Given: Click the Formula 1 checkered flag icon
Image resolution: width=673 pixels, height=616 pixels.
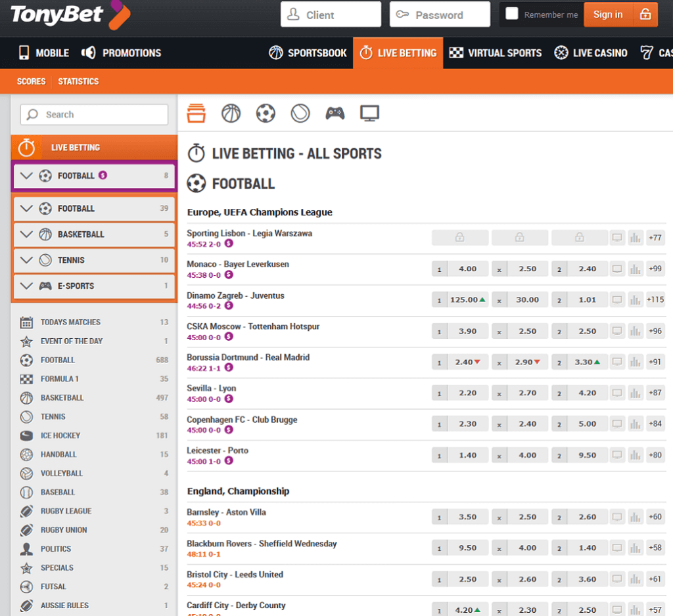Looking at the screenshot, I should 26,379.
